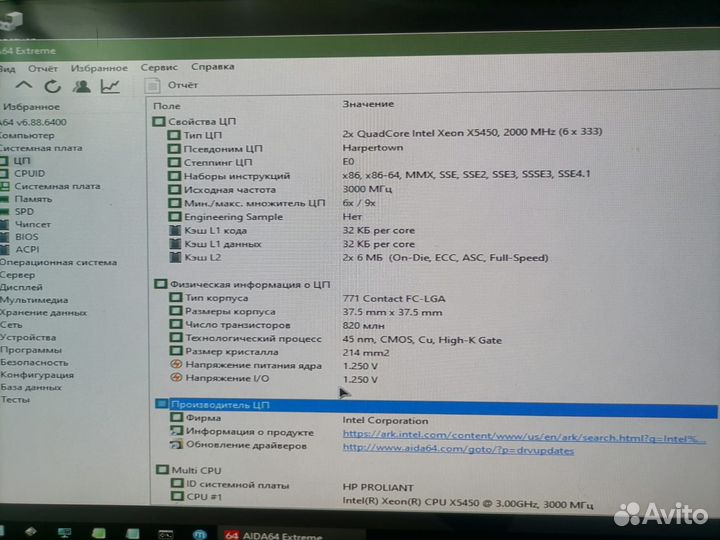Click the icon beside Наборы инструкций
Viewport: 720px width, 540px height.
point(174,176)
